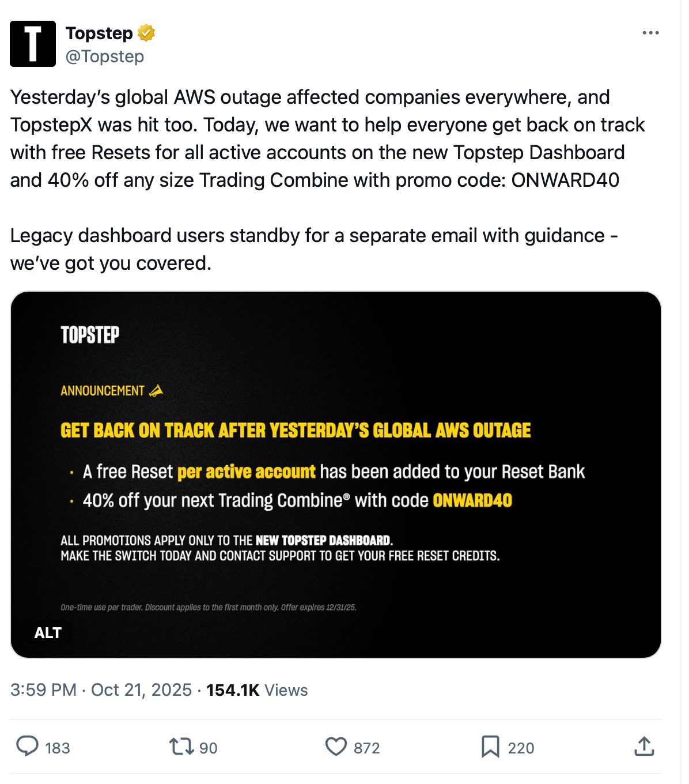The height and width of the screenshot is (784, 689).
Task: Open the Topstep display name link
Action: click(99, 33)
